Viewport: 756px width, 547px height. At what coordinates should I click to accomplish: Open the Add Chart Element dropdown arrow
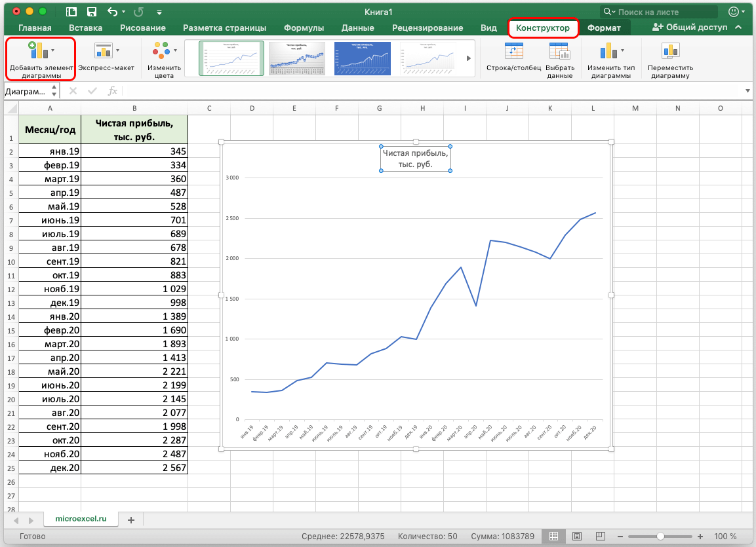point(52,50)
